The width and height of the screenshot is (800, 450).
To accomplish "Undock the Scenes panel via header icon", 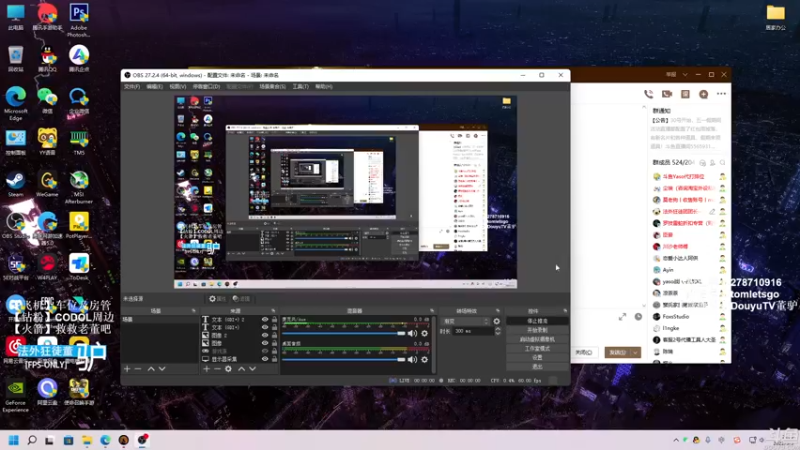I will click(193, 311).
